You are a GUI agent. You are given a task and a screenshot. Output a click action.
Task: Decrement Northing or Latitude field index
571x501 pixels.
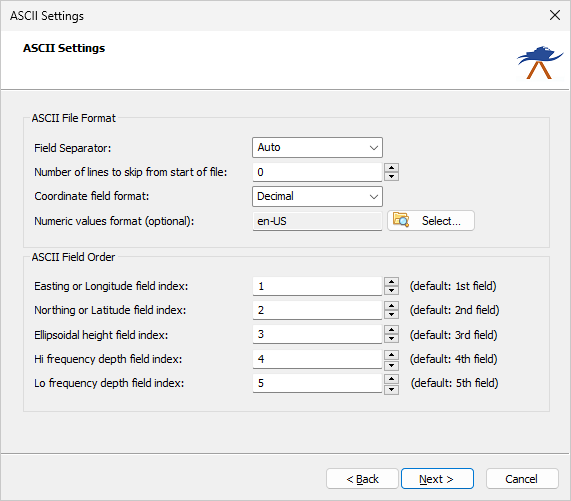391,315
